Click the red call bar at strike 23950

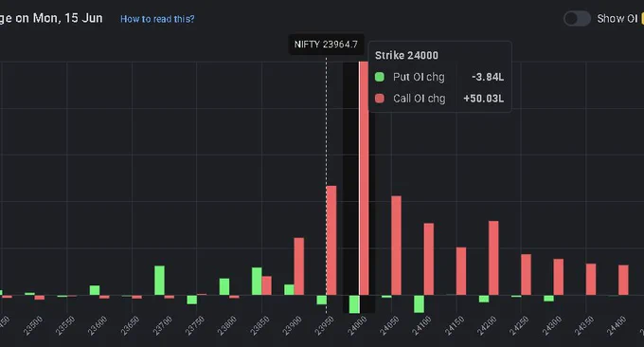[x=331, y=241]
